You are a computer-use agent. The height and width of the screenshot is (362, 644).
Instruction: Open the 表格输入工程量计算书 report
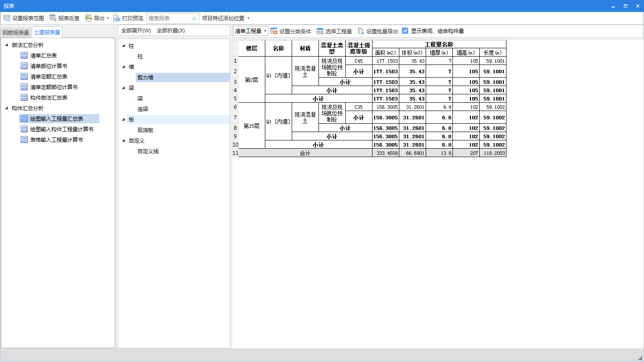tap(57, 140)
